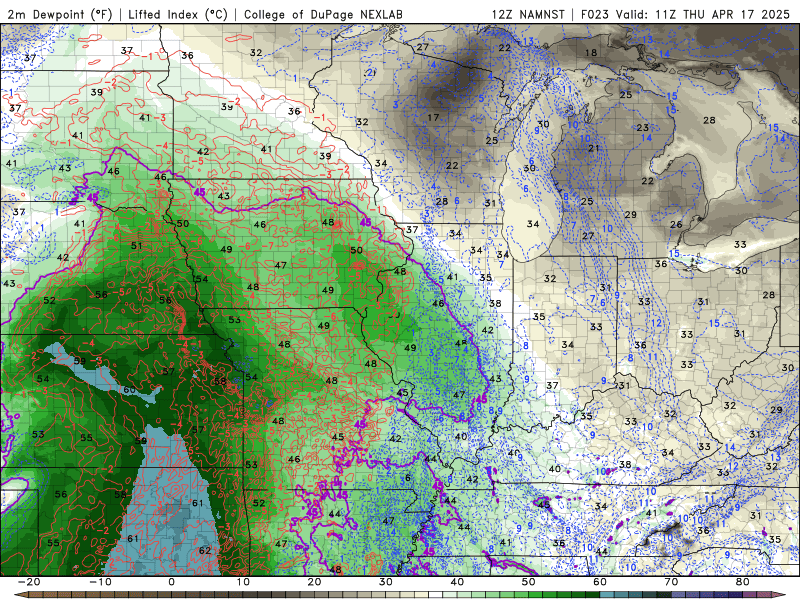Click the 10 label on the color scale
Screen dimensions: 800x600
pos(243,582)
